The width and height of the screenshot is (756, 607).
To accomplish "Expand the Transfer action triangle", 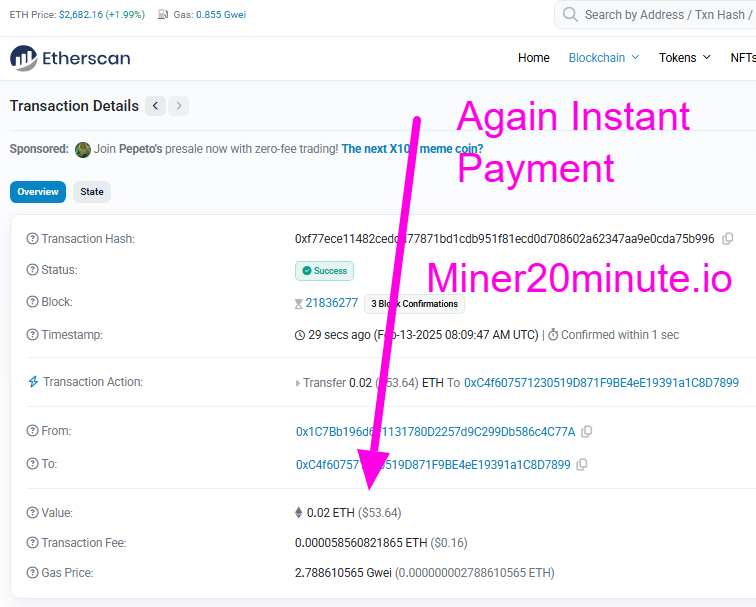I will tap(297, 383).
